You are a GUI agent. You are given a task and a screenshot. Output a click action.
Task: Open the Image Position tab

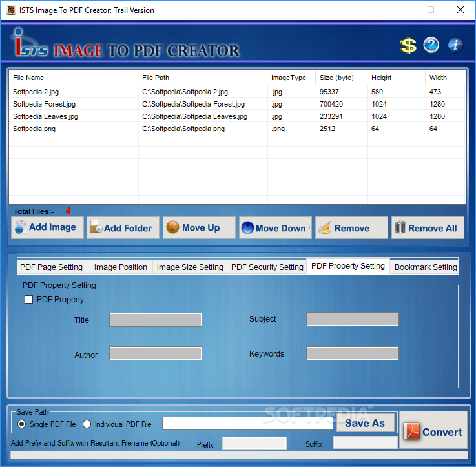[121, 267]
